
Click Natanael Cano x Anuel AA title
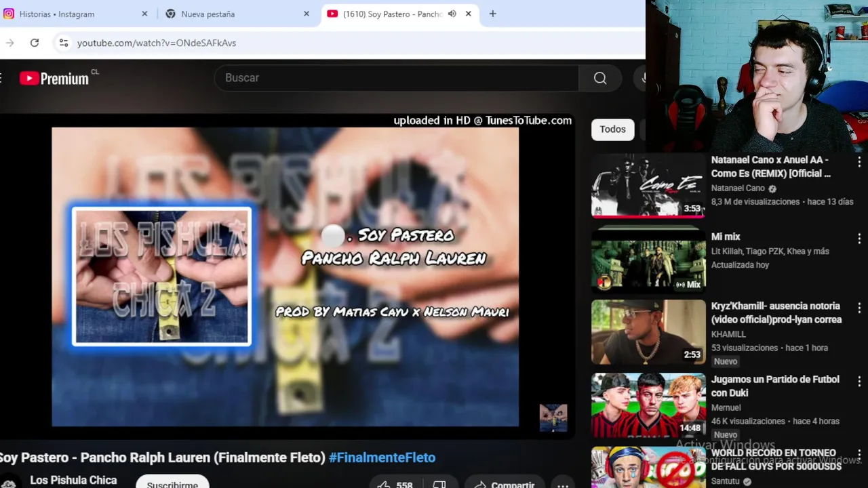tap(771, 167)
